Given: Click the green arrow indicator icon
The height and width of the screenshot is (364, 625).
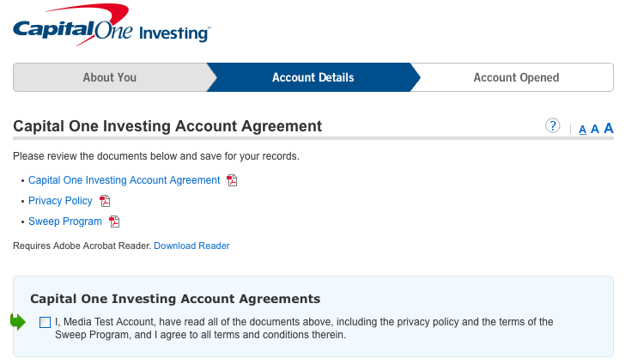Looking at the screenshot, I should [18, 322].
